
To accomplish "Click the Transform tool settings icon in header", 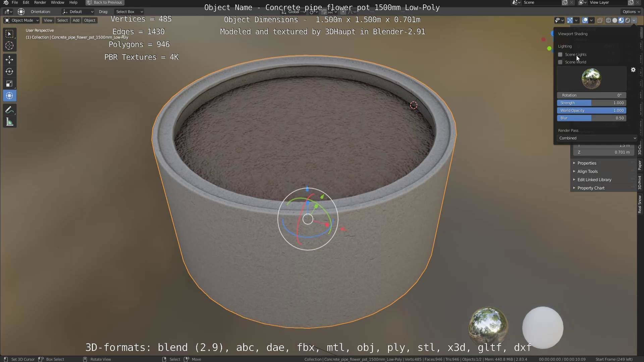I will tap(21, 12).
